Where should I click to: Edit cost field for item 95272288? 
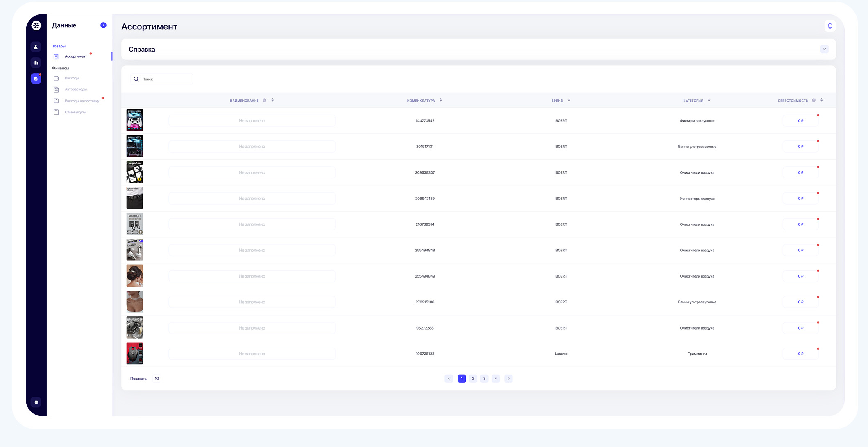coord(800,328)
